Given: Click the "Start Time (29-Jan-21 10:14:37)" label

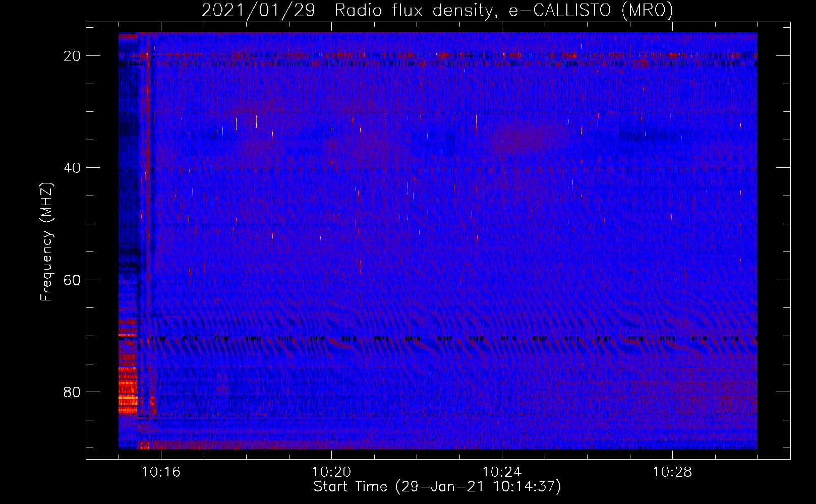Looking at the screenshot, I should 437,487.
